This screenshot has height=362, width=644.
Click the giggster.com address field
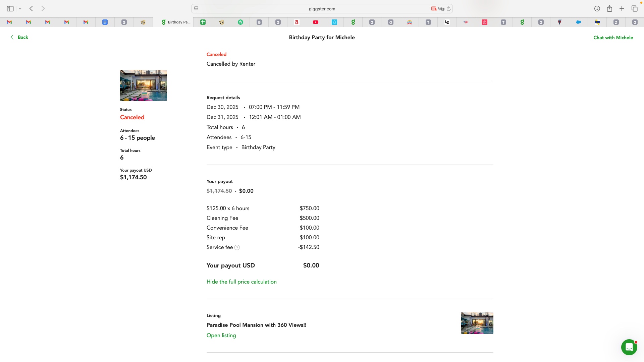[322, 9]
